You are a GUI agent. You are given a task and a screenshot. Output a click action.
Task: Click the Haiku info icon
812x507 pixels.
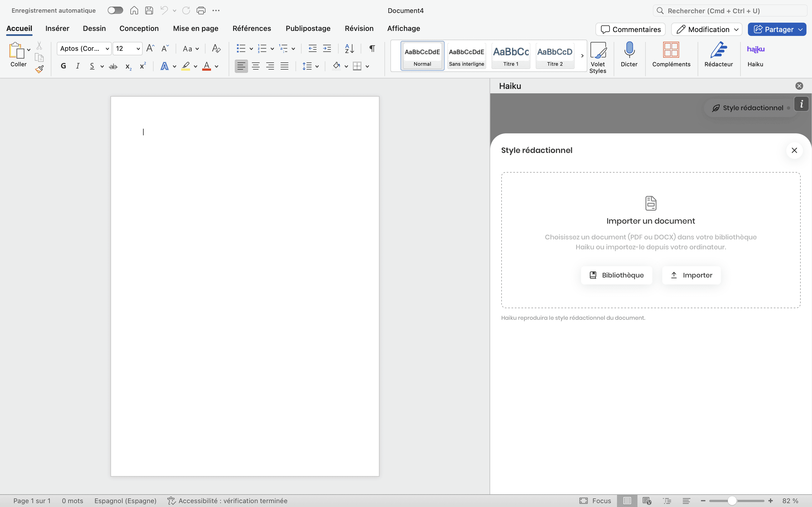point(801,104)
